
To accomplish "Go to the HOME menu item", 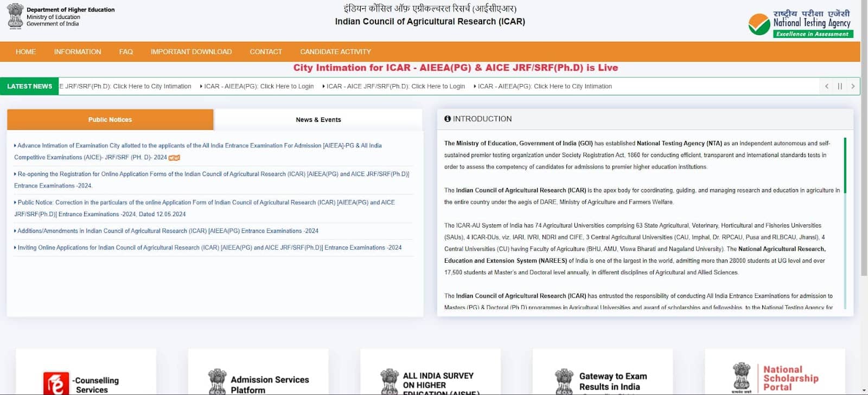I will (x=25, y=51).
